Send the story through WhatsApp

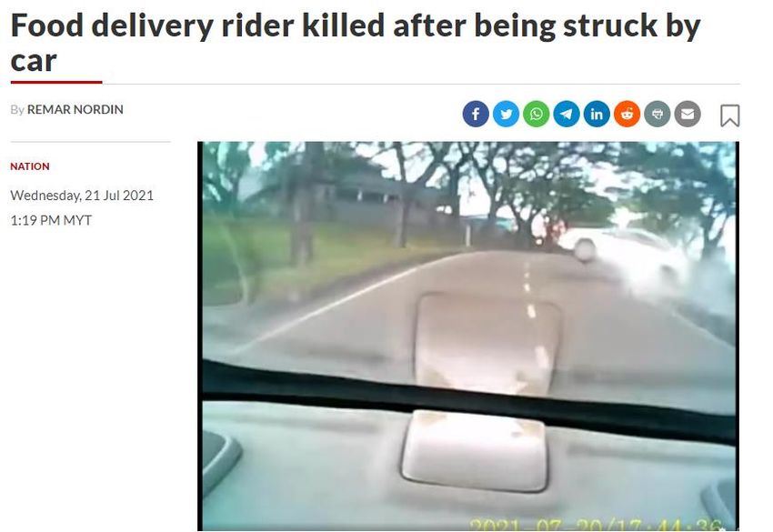pyautogui.click(x=536, y=114)
